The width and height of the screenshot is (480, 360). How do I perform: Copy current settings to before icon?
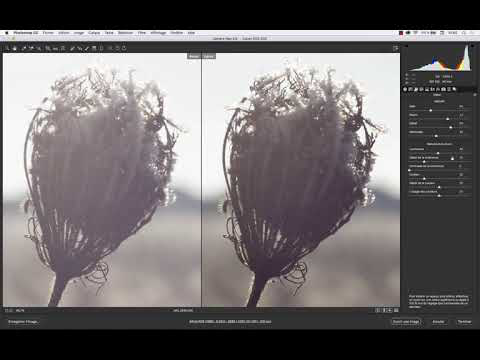click(390, 310)
